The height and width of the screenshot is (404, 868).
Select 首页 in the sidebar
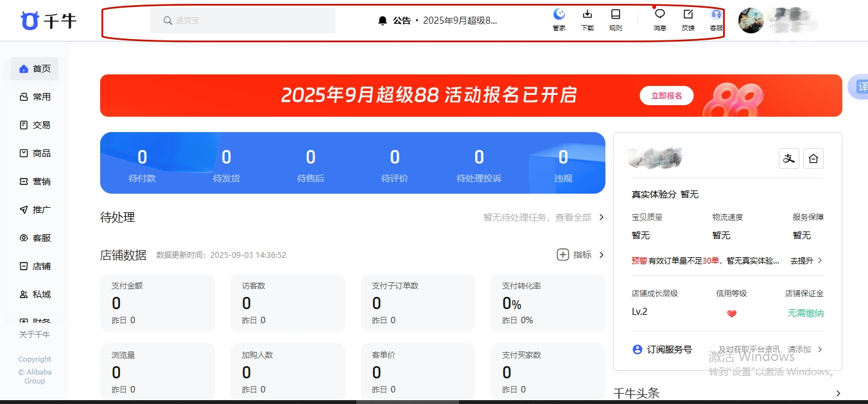(35, 69)
